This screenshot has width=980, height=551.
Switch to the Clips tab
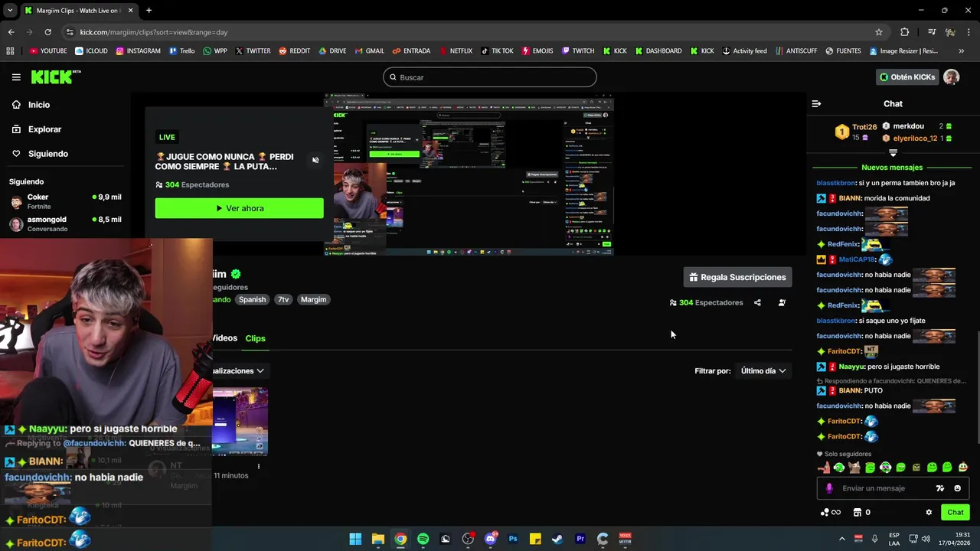pyautogui.click(x=255, y=338)
